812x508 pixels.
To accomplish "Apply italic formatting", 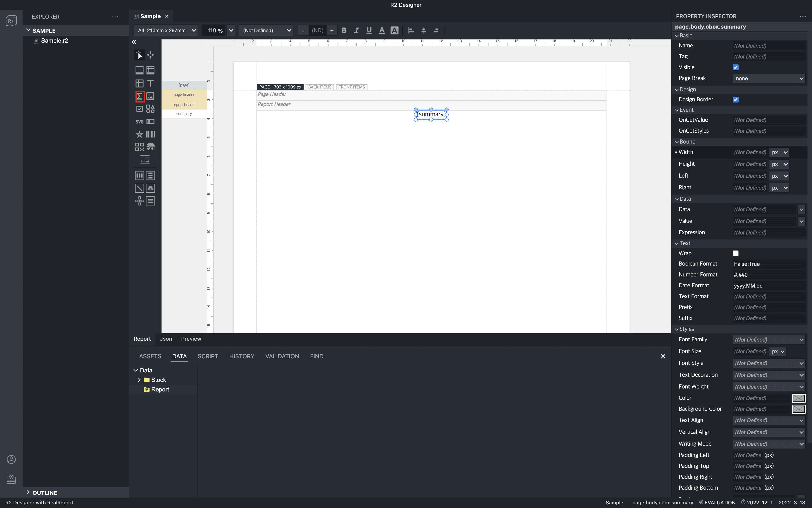I will 356,30.
